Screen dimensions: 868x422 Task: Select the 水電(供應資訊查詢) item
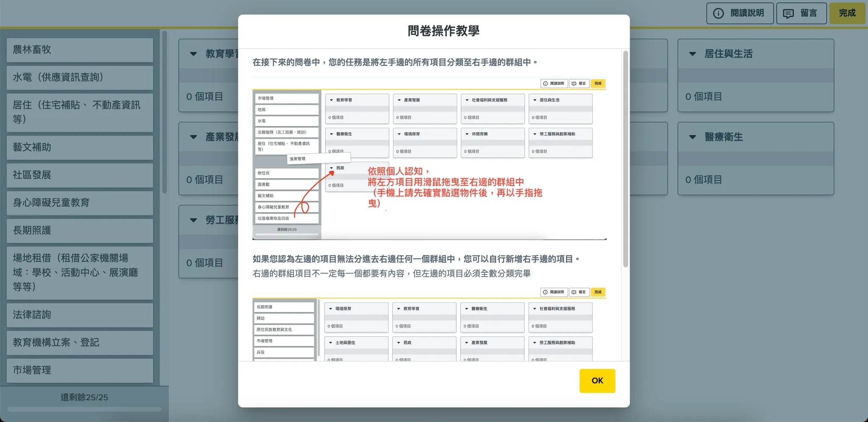pos(80,78)
